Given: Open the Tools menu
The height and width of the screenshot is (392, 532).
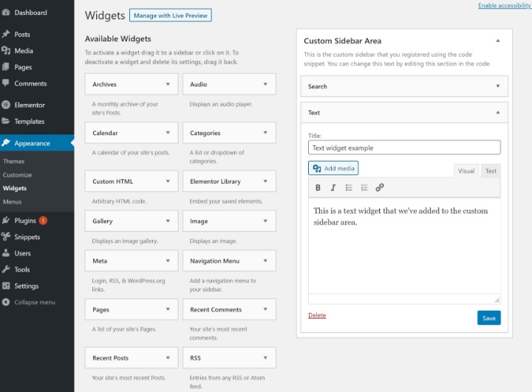Looking at the screenshot, I should (22, 269).
